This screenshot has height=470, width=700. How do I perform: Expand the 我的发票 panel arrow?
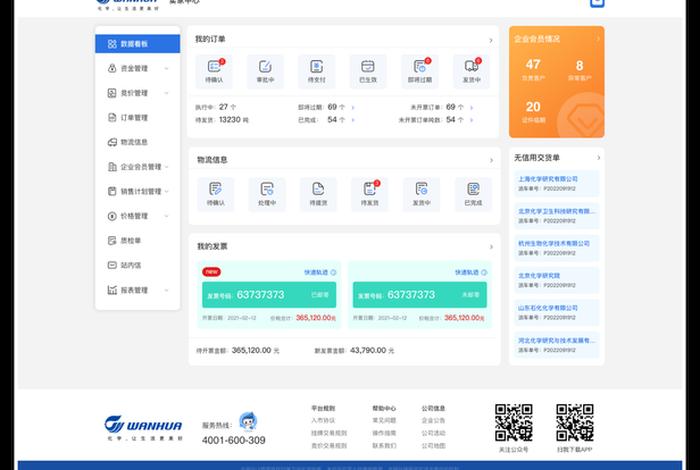coord(490,246)
